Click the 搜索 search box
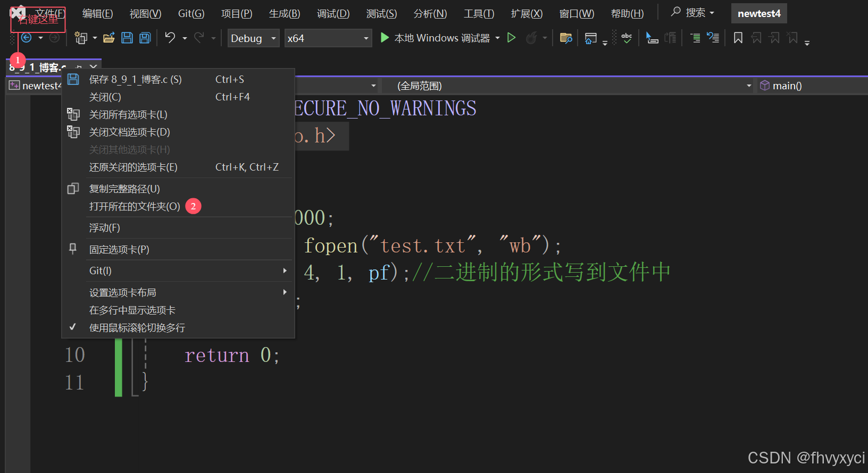 click(692, 12)
